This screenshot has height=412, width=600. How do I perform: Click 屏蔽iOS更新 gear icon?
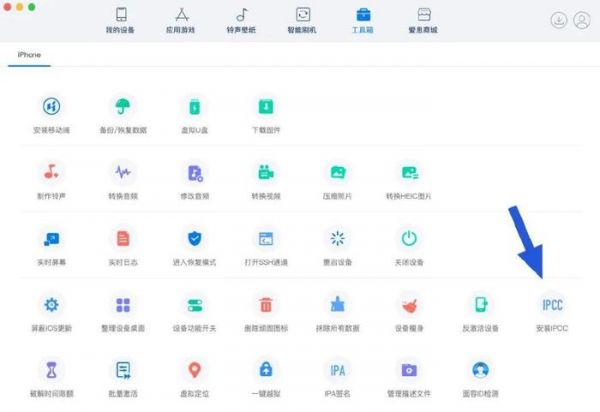point(50,305)
